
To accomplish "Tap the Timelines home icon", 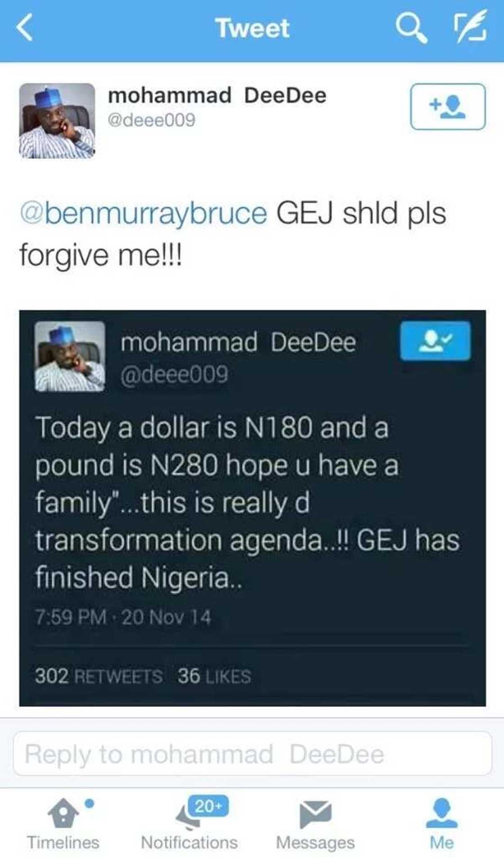I will coord(63,813).
